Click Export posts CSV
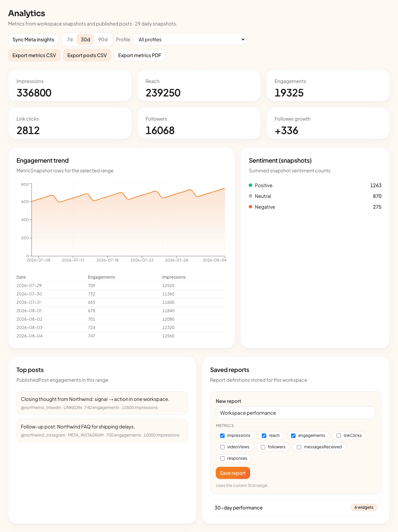This screenshot has height=532, width=398. coord(87,55)
